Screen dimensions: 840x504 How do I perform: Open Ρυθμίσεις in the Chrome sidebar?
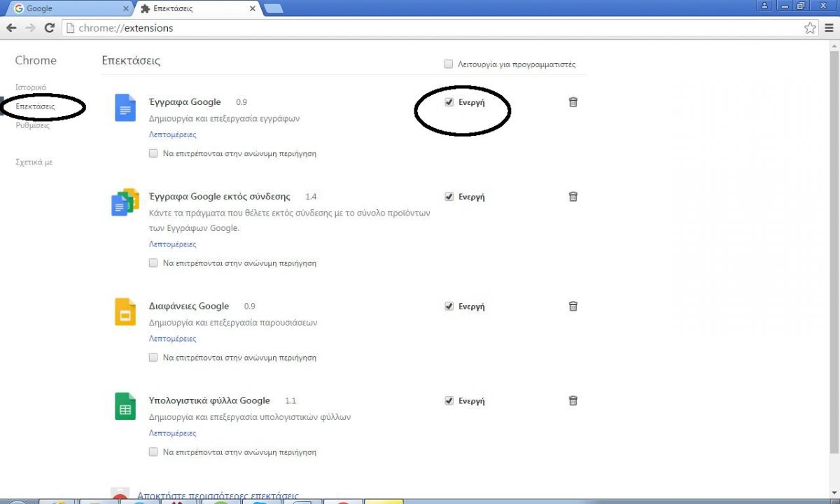[32, 126]
